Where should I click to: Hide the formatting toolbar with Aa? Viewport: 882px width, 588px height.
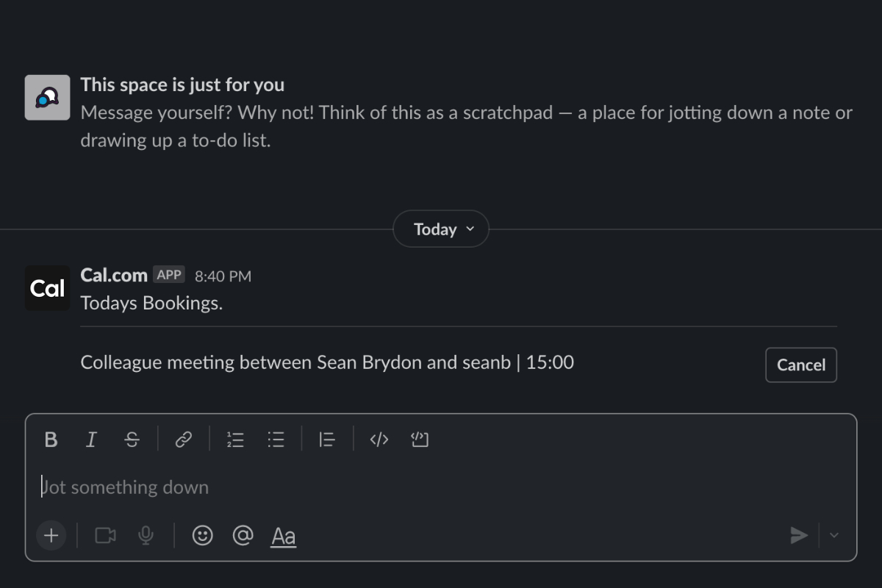(x=283, y=536)
